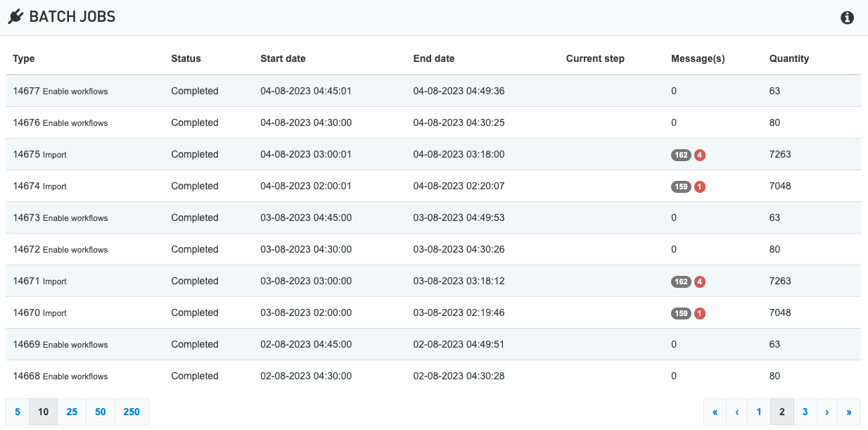Sort by the End date column header
This screenshot has height=430, width=868.
[434, 58]
